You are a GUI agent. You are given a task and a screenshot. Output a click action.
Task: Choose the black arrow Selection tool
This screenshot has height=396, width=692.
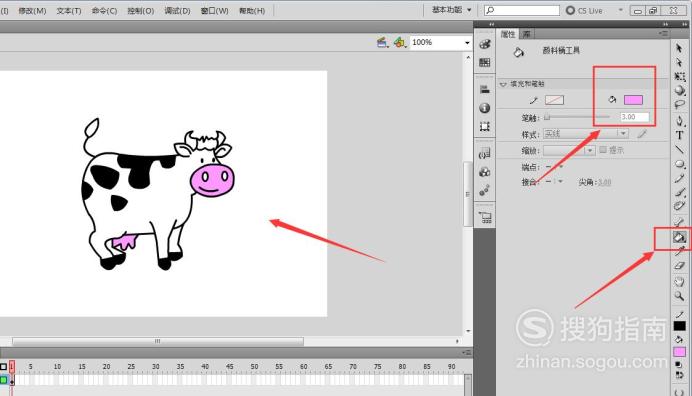(679, 48)
